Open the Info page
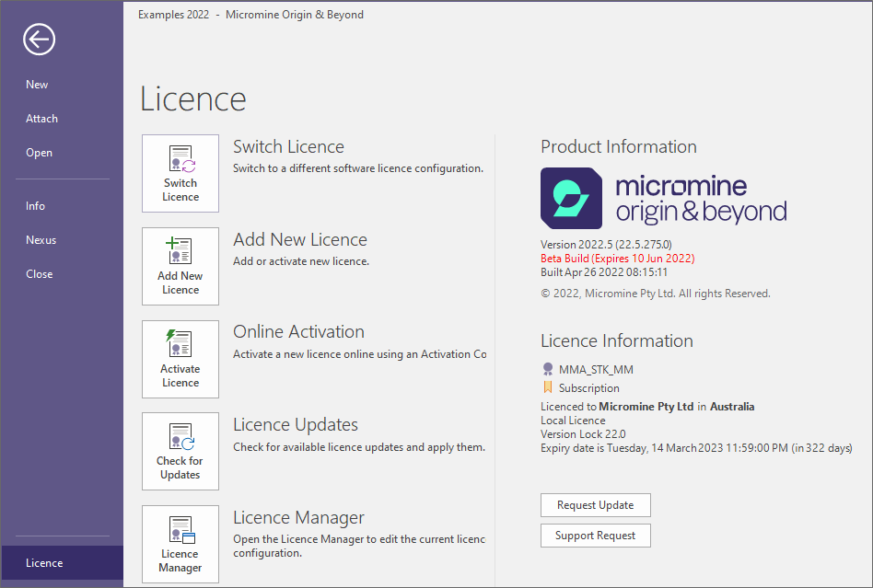Viewport: 873px width, 588px height. click(x=35, y=206)
